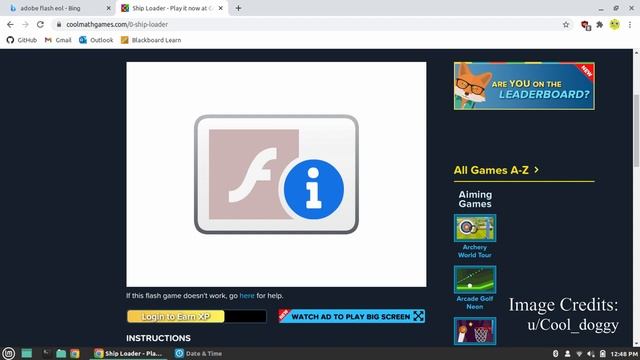Click the browser forward arrow

(25, 24)
